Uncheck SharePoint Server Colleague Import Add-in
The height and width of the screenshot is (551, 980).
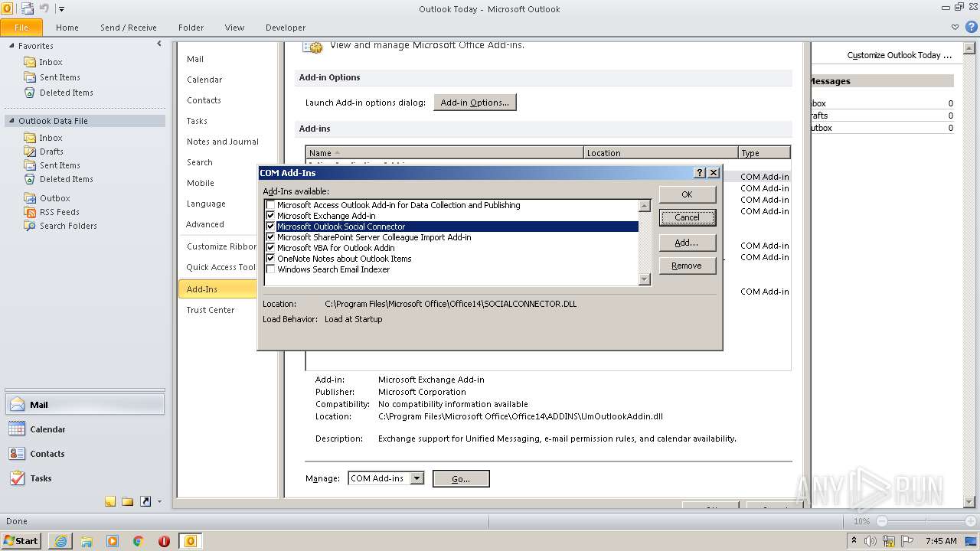pos(270,237)
